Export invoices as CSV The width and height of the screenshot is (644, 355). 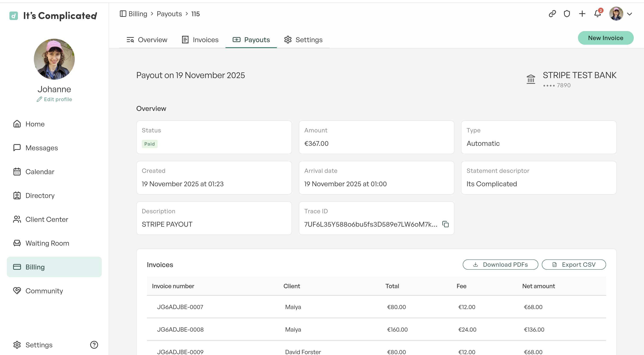[574, 265]
